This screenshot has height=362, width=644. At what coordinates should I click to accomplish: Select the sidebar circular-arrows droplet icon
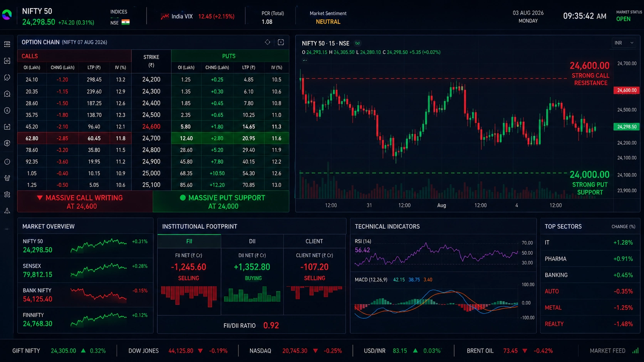click(7, 77)
